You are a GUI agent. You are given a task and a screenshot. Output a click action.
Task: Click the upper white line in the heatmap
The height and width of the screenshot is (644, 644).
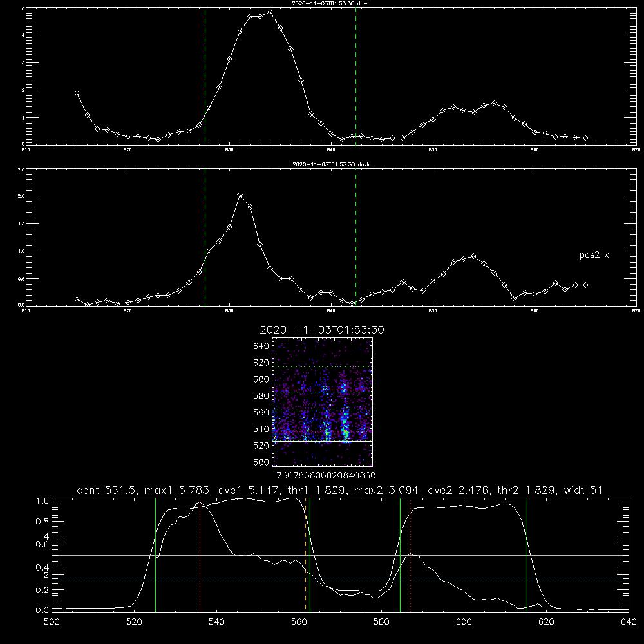(x=323, y=363)
